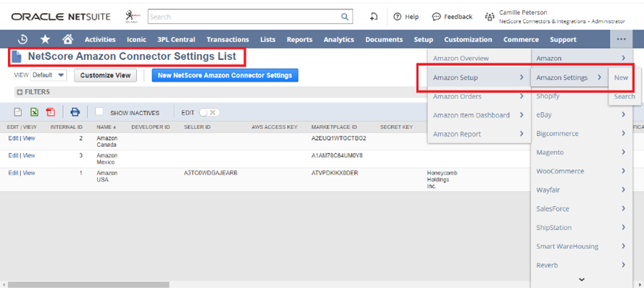Open the Support menu

coord(563,39)
